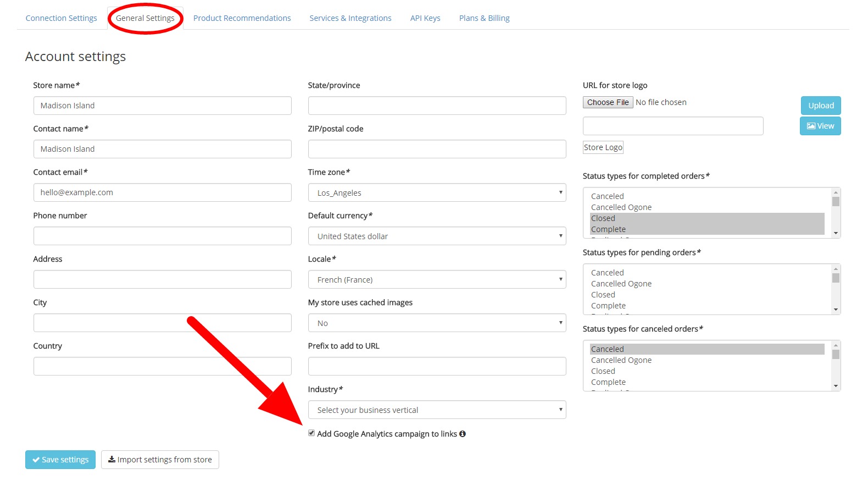Select Canceled in completed orders list
The height and width of the screenshot is (480, 868).
707,196
